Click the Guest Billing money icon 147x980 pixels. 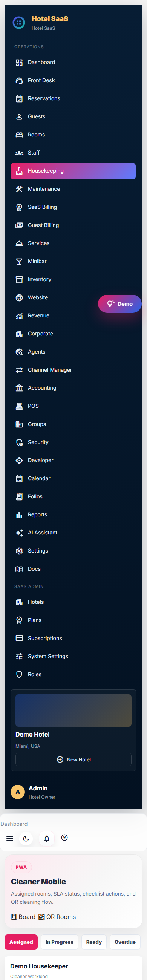[19, 225]
